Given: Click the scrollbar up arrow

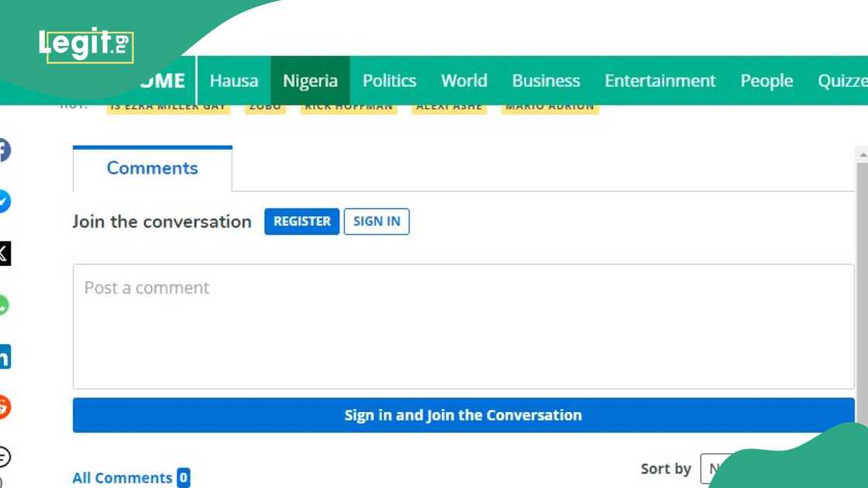Looking at the screenshot, I should [x=862, y=153].
